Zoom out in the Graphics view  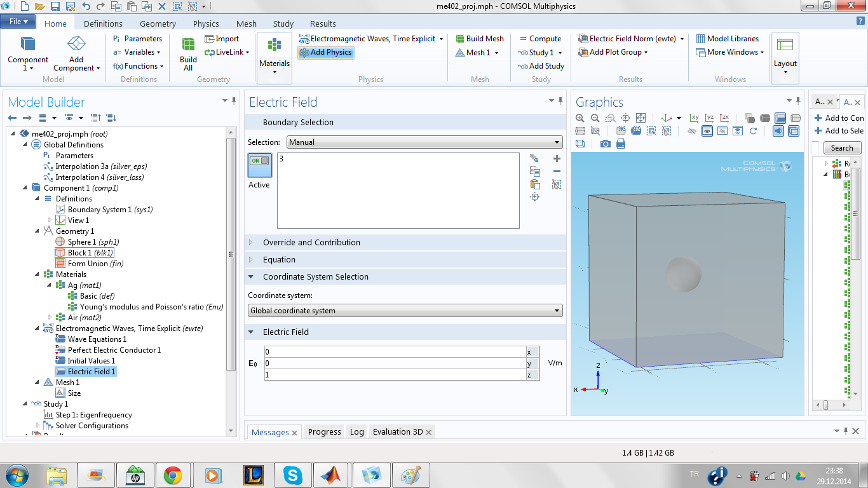(595, 118)
